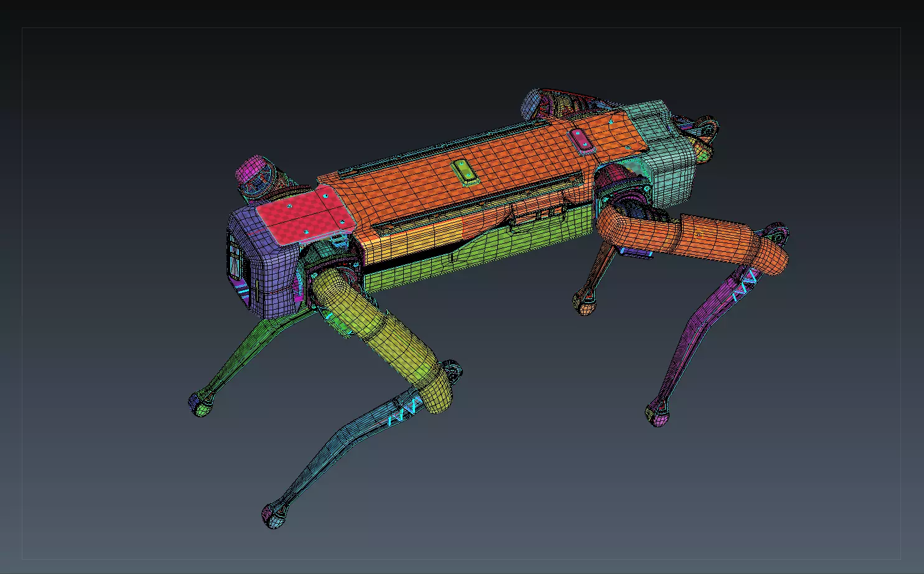Click the foot of the far front leg
The image size is (924, 574).
click(x=200, y=404)
